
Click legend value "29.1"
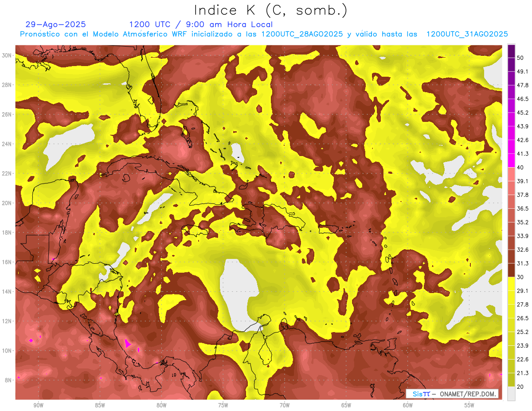[523, 291]
